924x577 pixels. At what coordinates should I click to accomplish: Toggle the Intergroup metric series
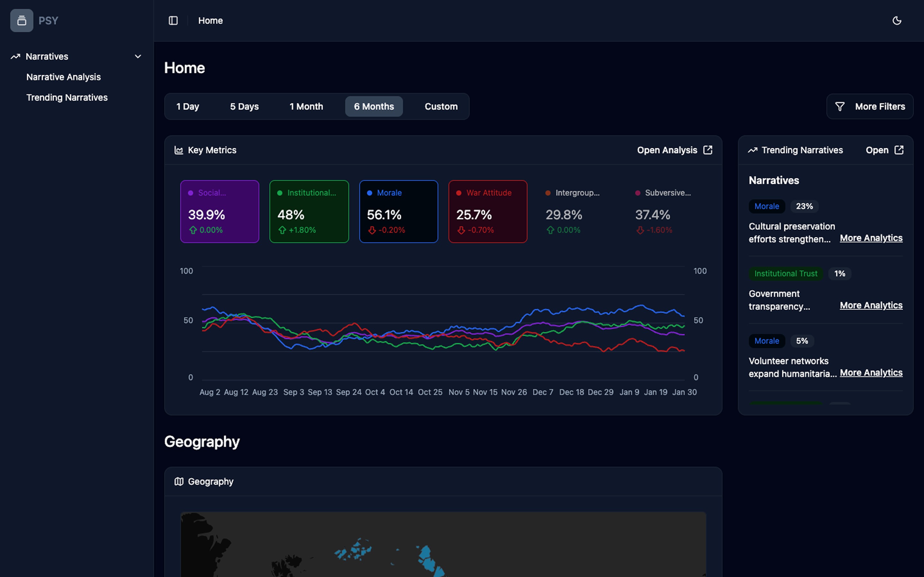[577, 212]
